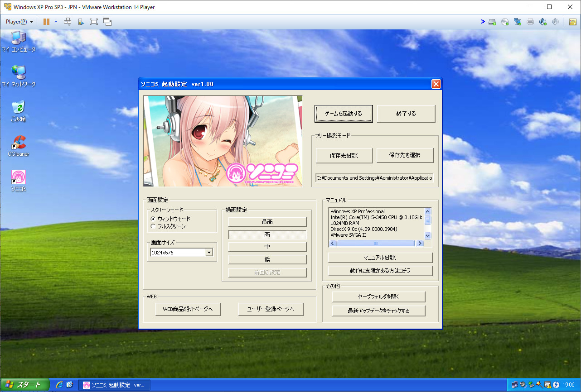Set rendering quality to 高
The width and height of the screenshot is (581, 392).
click(267, 234)
